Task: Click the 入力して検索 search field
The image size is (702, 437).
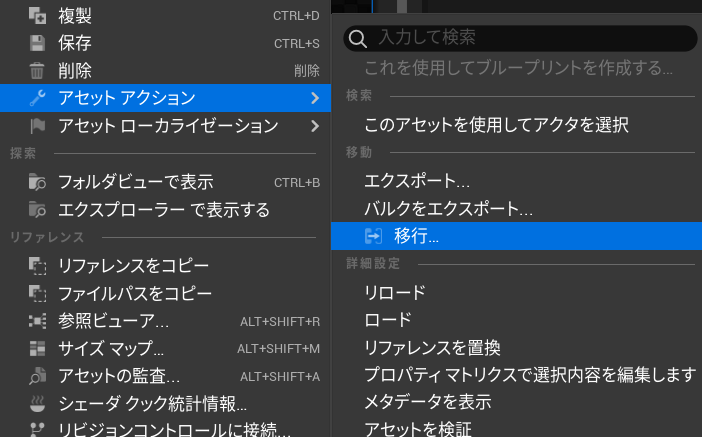Action: [520, 38]
